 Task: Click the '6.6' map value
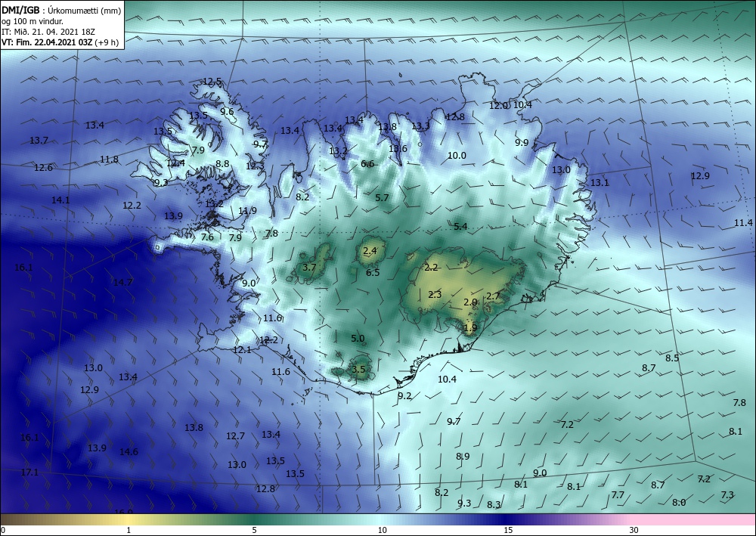coord(367,164)
